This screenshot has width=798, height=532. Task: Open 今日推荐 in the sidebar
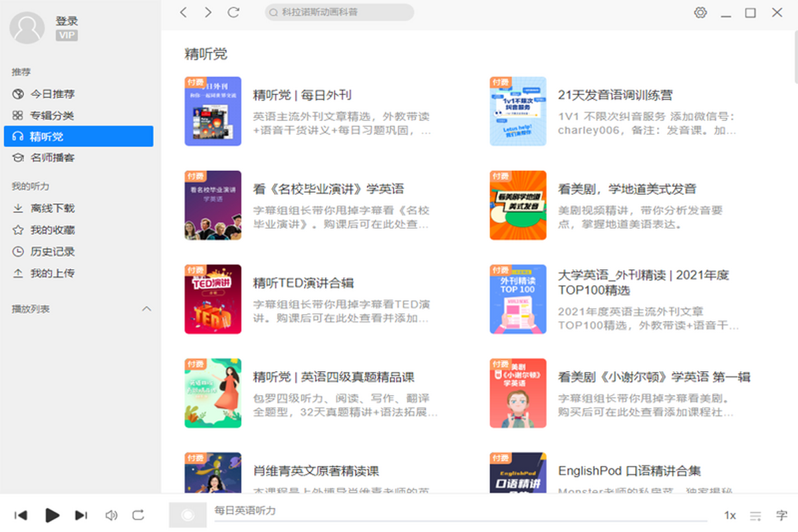(52, 94)
